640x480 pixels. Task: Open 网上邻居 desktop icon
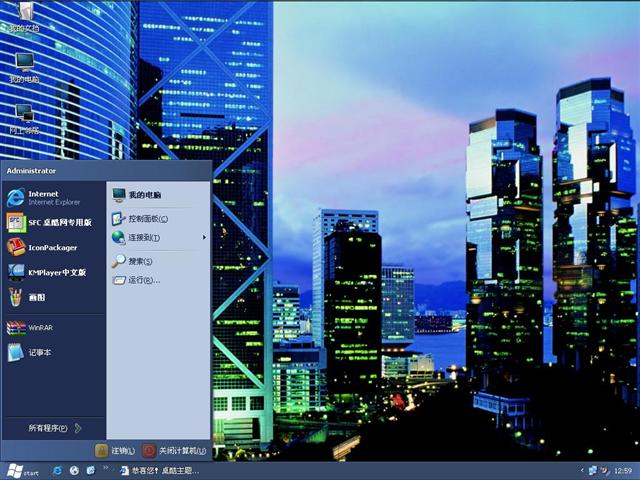24,119
